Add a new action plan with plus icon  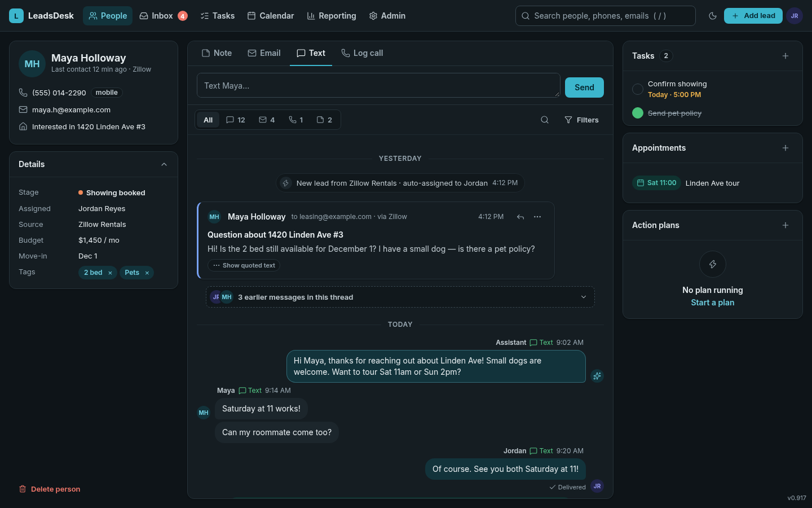(x=785, y=225)
